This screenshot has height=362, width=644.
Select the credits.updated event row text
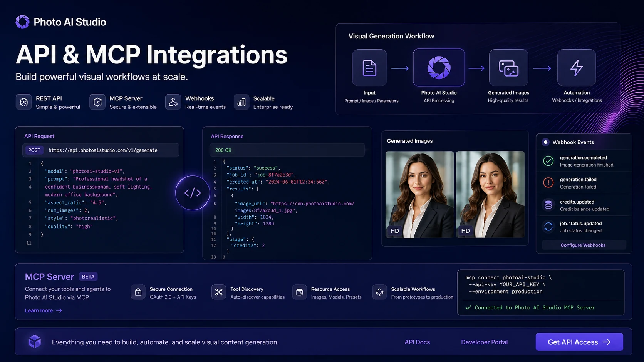coord(585,205)
